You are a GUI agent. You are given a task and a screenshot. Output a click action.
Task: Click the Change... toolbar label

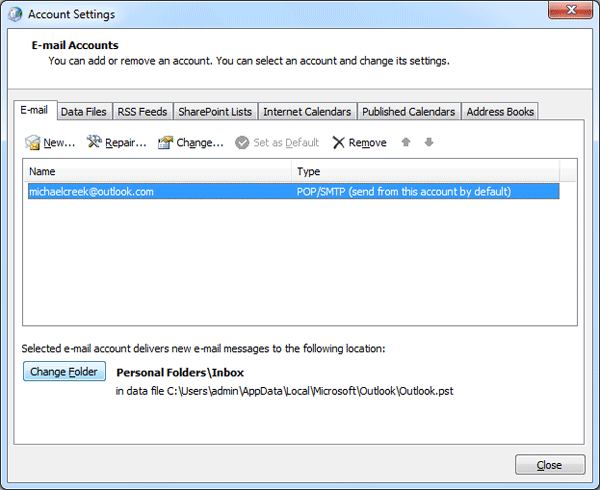(x=200, y=143)
